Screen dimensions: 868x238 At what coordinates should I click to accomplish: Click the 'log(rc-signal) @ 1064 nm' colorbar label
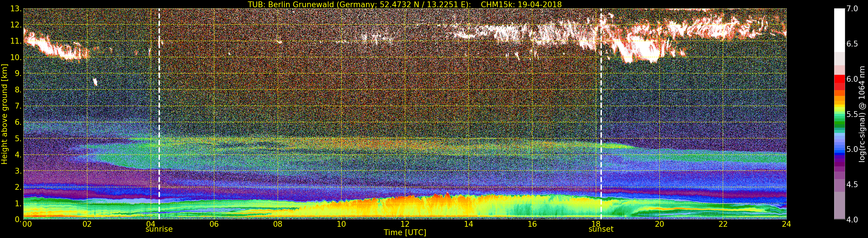862,114
